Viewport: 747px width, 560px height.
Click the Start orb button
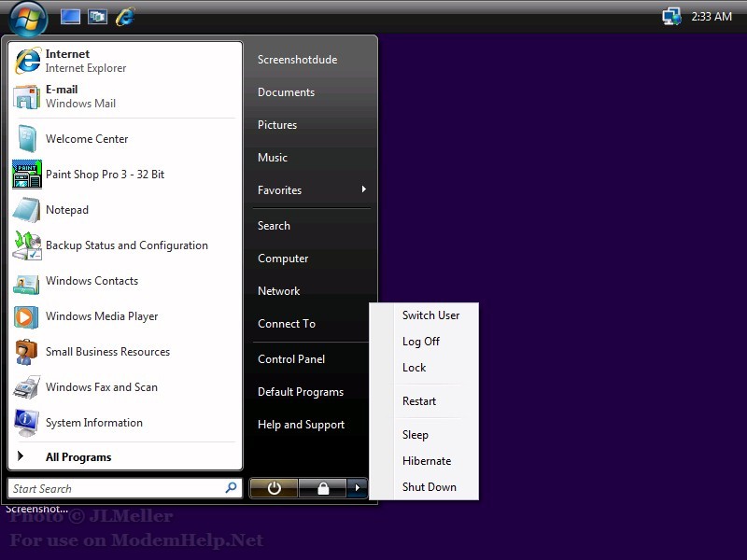pos(28,17)
